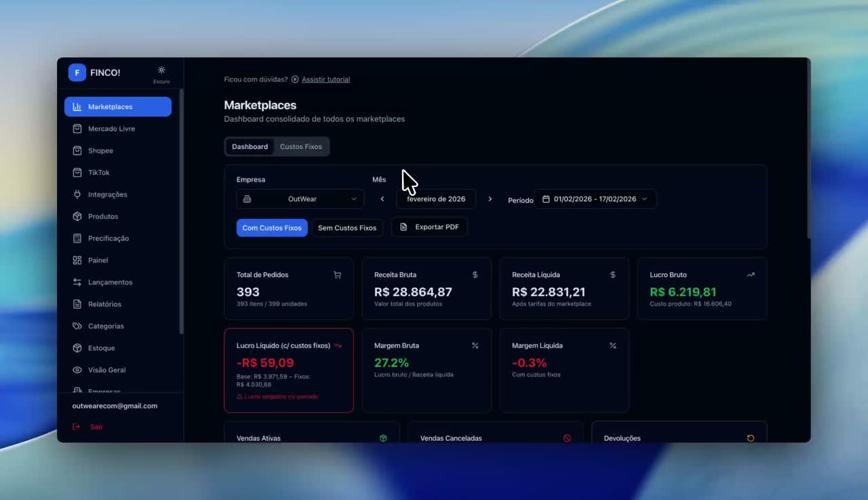Click the Margem Líquida percent icon
The height and width of the screenshot is (500, 868).
tap(613, 346)
